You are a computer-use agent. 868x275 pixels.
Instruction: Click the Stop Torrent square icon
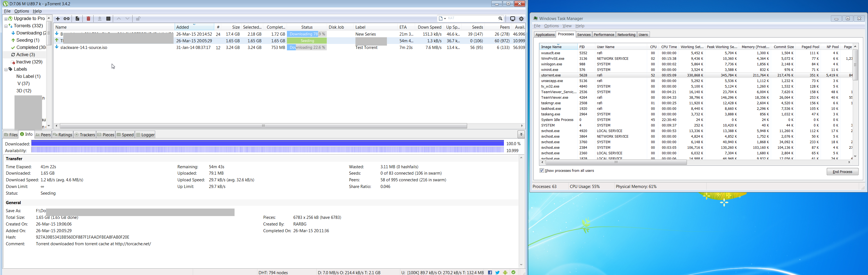[x=109, y=19]
